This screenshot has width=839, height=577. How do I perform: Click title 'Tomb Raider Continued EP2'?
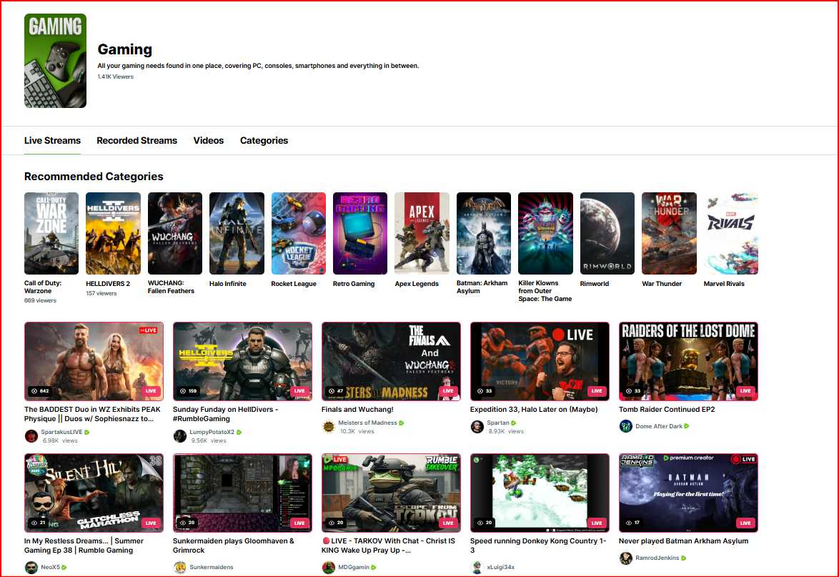(667, 409)
